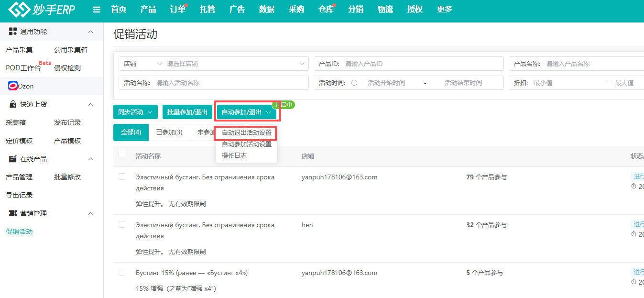Click the 妙手ERP logo icon

click(19, 10)
